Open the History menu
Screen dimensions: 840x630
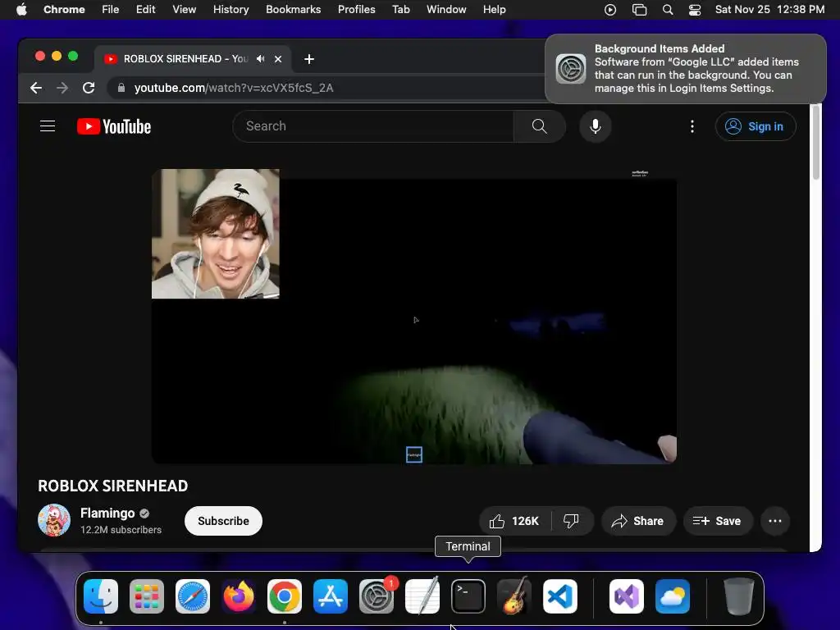click(x=231, y=10)
